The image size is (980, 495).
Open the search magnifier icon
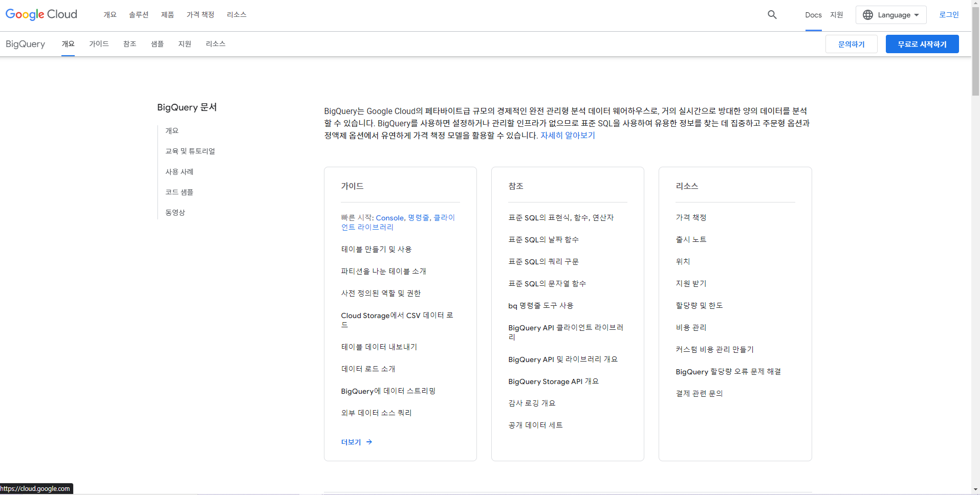tap(772, 15)
